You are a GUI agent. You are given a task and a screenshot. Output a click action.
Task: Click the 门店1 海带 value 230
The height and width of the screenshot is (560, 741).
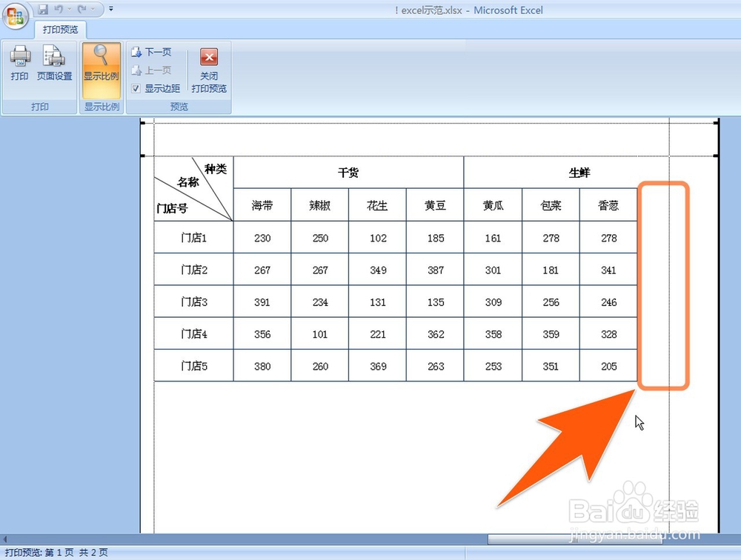point(262,238)
